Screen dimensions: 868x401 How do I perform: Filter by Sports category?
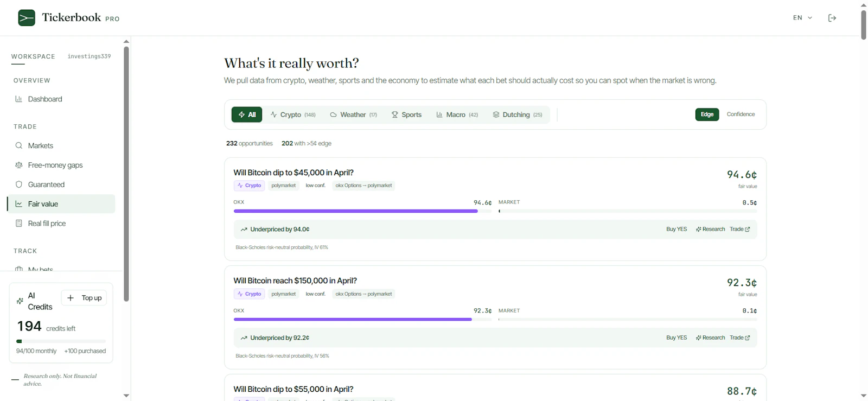(x=407, y=114)
